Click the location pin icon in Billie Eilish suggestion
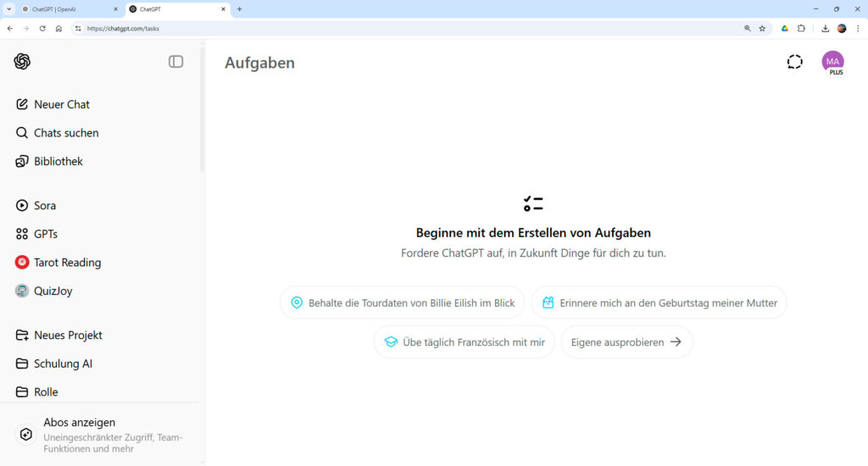Image resolution: width=868 pixels, height=466 pixels. coord(297,302)
